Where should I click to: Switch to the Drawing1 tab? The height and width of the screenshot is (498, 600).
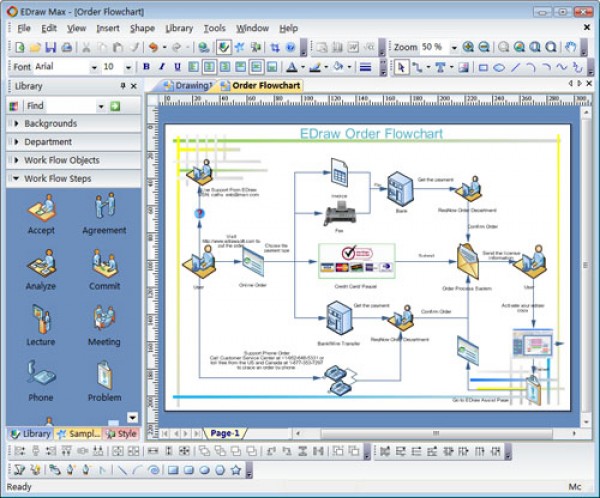pos(188,85)
